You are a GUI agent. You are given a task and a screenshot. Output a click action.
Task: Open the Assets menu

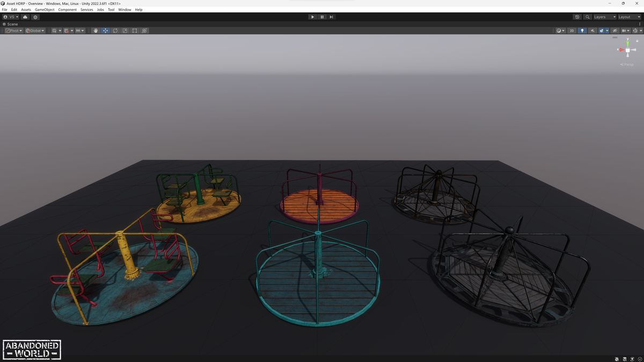[26, 10]
